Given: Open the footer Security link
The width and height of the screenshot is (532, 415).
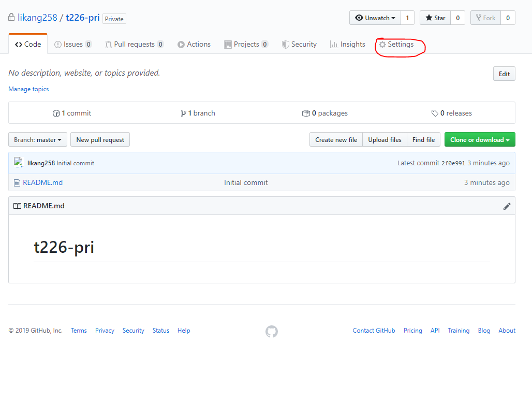Looking at the screenshot, I should pos(134,331).
